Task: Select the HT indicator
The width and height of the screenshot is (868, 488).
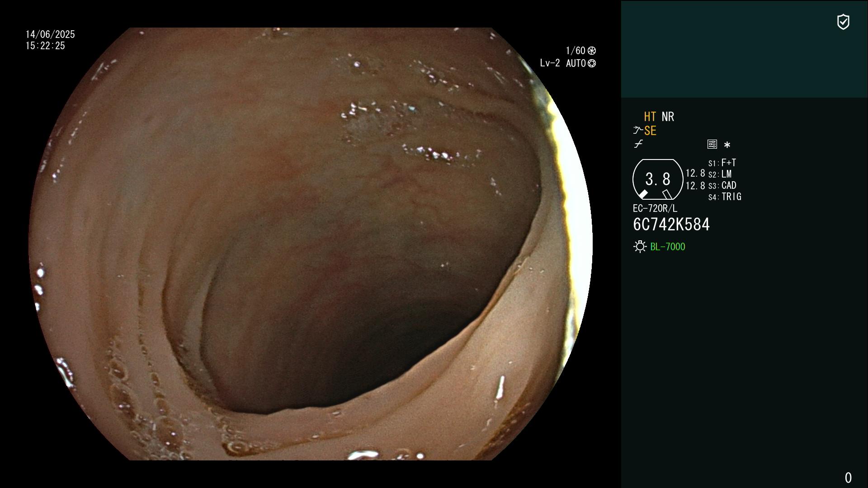Action: [650, 117]
